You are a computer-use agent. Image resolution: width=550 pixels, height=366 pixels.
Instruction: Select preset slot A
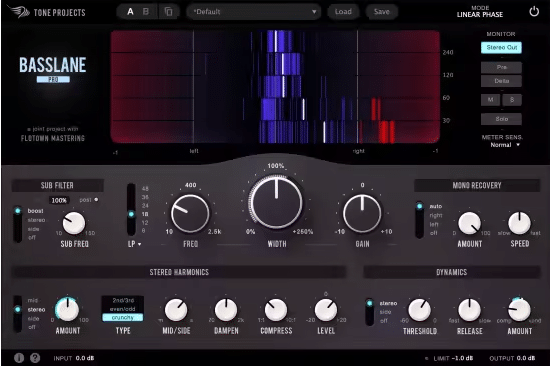tap(130, 12)
